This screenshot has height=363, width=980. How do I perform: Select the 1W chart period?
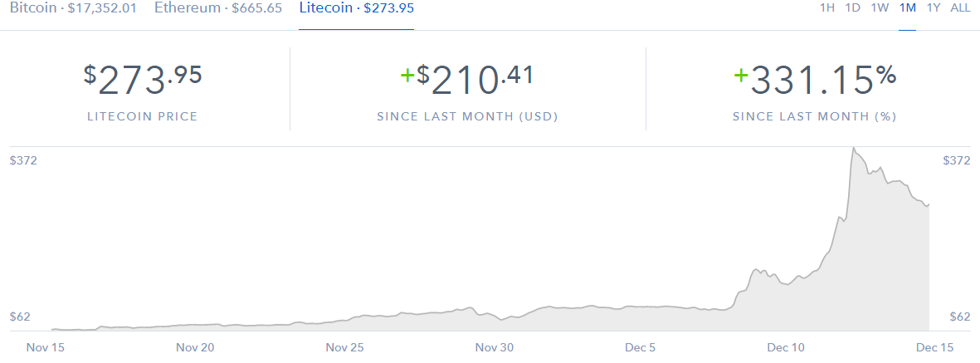pyautogui.click(x=880, y=8)
